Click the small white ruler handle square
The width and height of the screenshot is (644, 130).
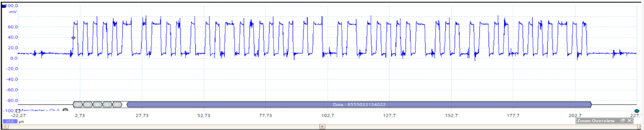18,111
